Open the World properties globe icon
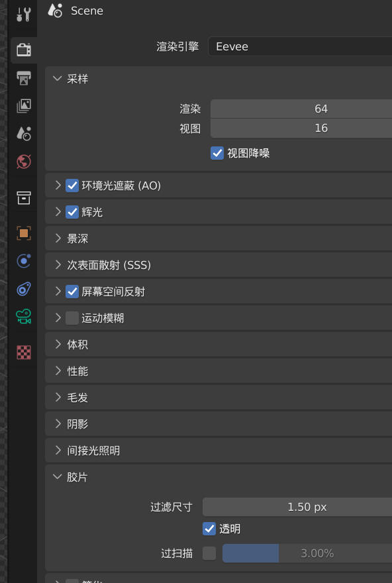 point(24,162)
